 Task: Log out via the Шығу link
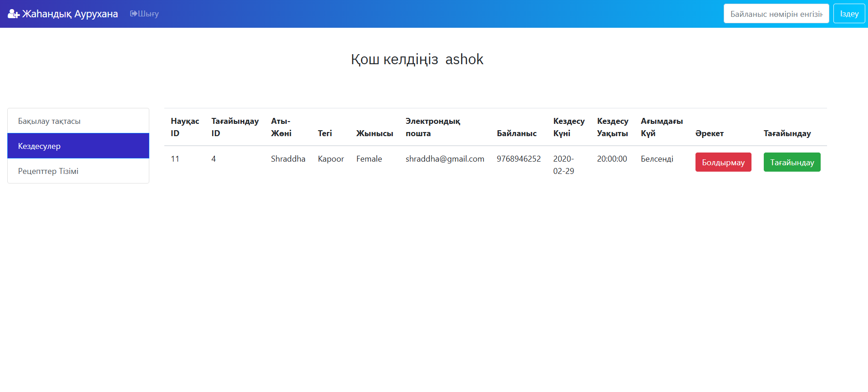144,14
